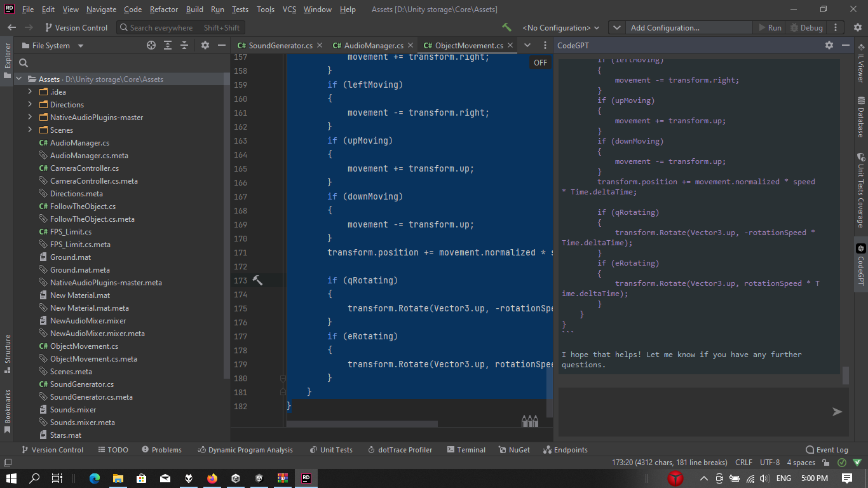
Task: Click the Collapse All icon in Explorer
Action: (x=184, y=45)
